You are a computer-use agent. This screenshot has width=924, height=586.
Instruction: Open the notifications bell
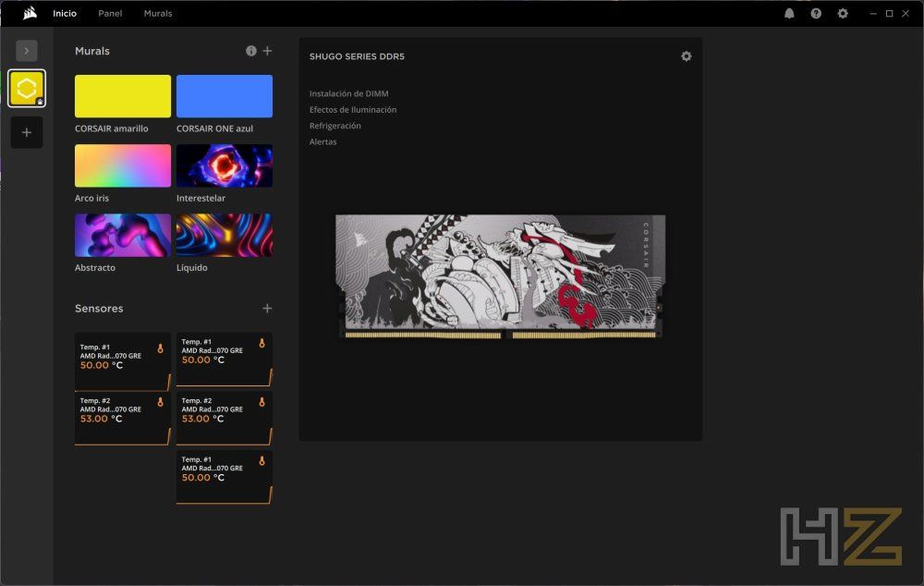[x=789, y=13]
